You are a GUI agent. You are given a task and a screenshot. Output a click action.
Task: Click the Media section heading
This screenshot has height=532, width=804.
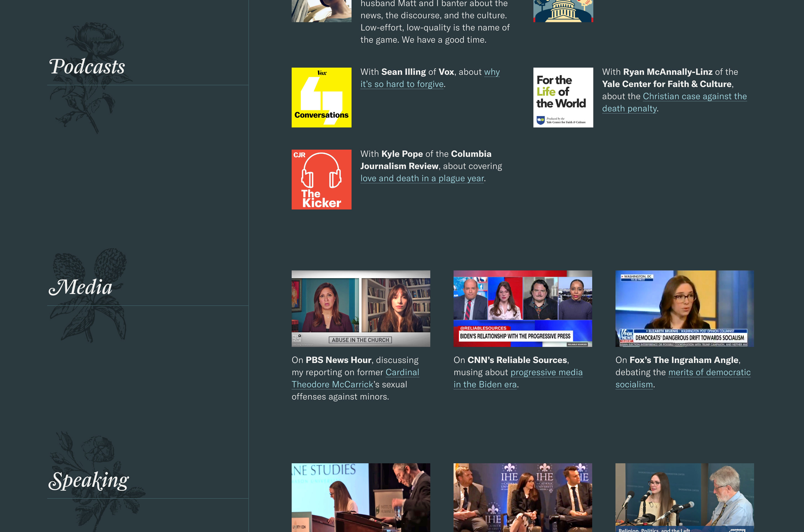[80, 287]
